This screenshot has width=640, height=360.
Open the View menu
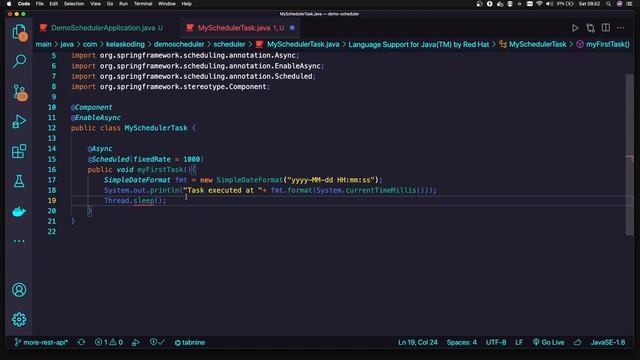click(96, 4)
